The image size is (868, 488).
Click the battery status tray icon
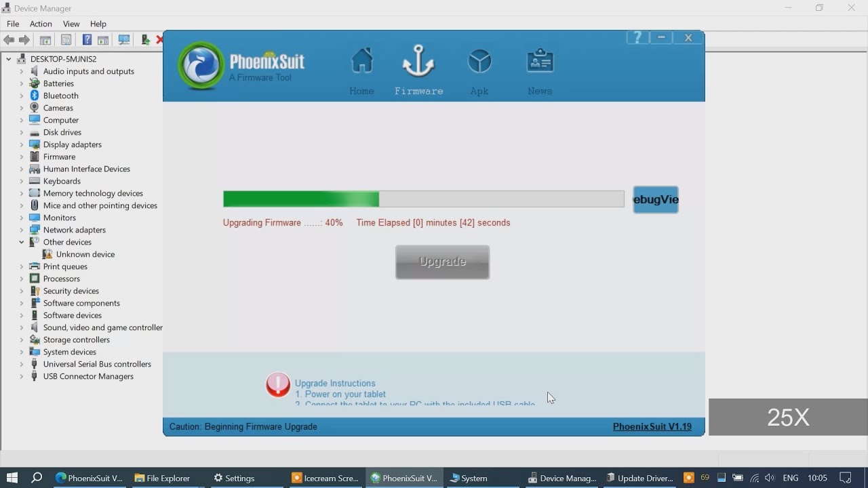738,478
